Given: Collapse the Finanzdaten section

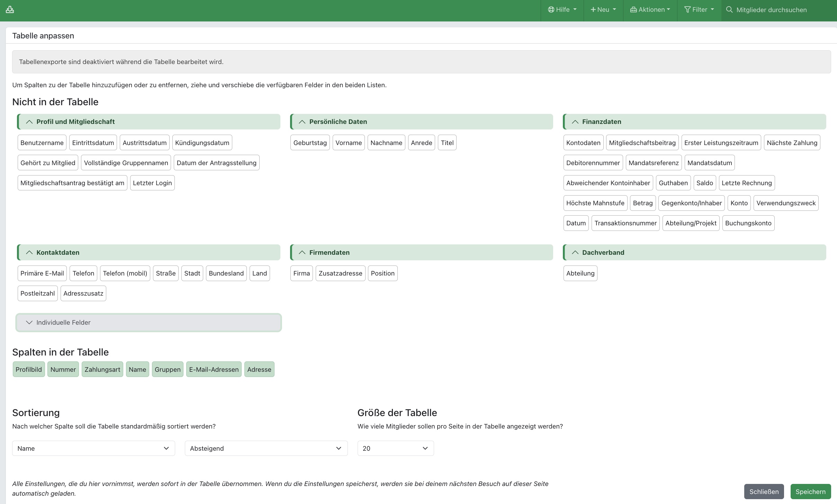Looking at the screenshot, I should click(x=694, y=122).
